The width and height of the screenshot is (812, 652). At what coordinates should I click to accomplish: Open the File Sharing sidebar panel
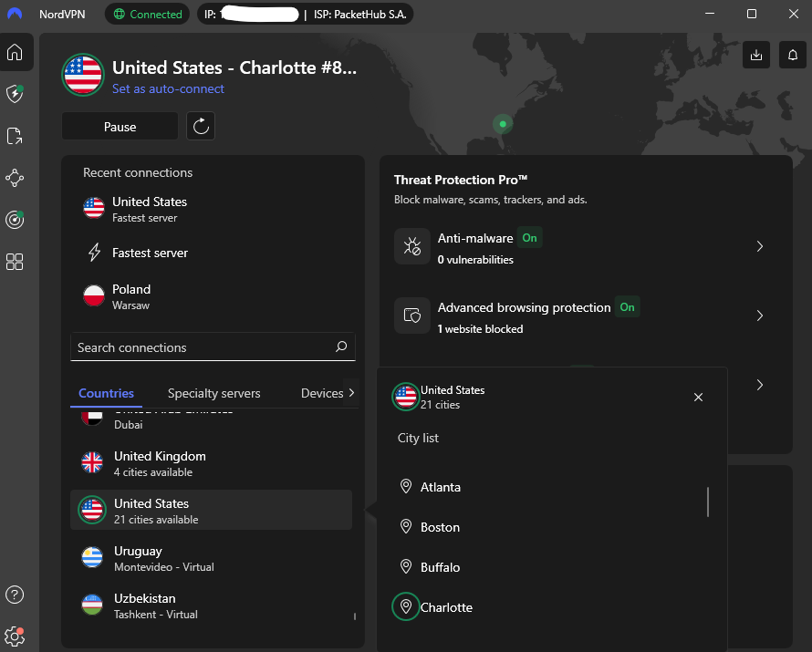pyautogui.click(x=16, y=135)
